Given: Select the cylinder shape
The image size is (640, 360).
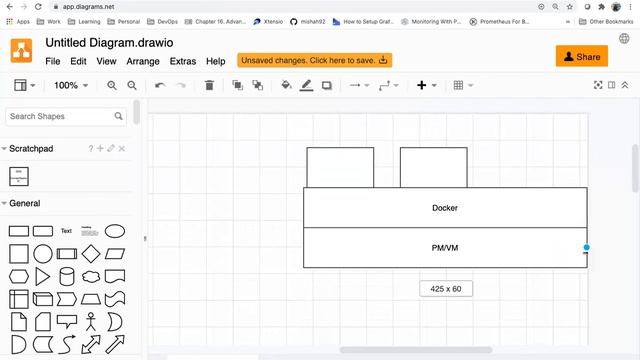Looking at the screenshot, I should coord(67,277).
